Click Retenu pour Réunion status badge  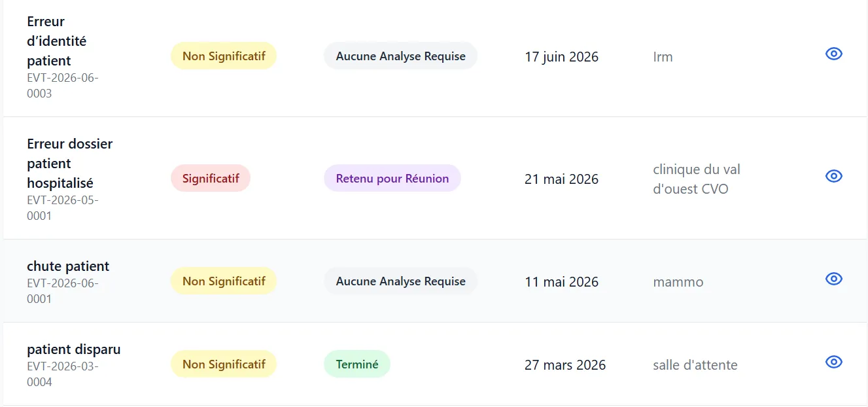pos(392,178)
